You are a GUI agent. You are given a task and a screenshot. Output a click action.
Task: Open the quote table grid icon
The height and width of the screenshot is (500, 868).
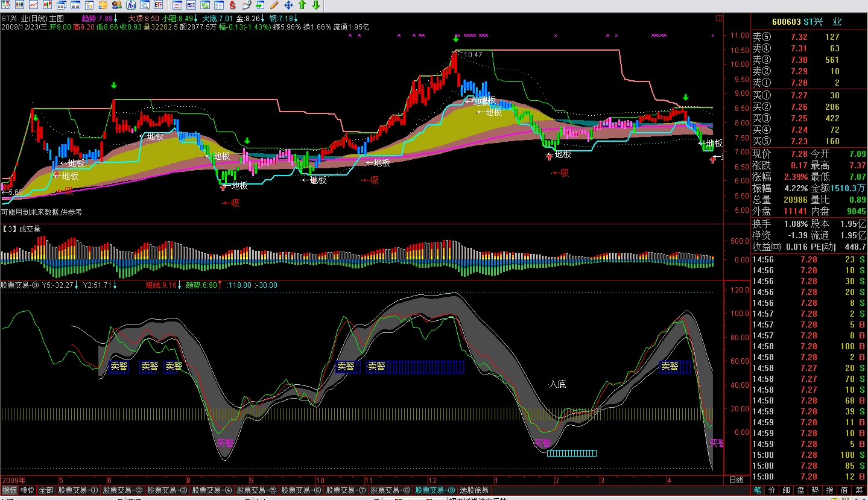click(19, 5)
